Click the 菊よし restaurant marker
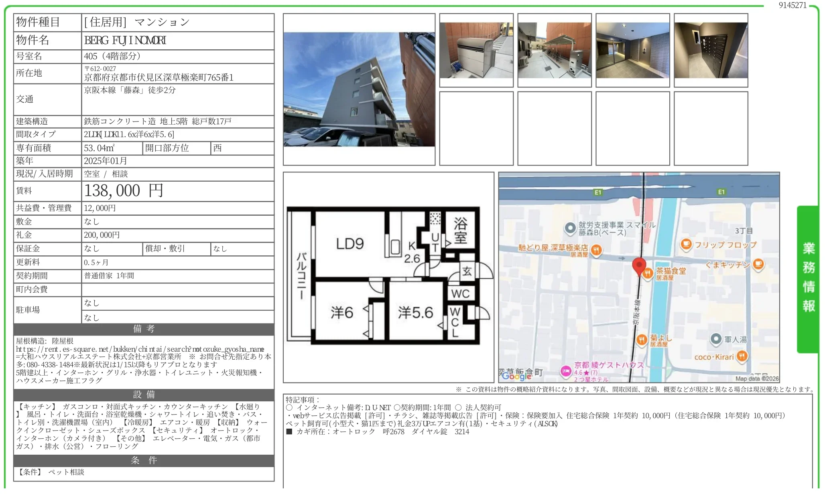The image size is (825, 504). click(642, 340)
